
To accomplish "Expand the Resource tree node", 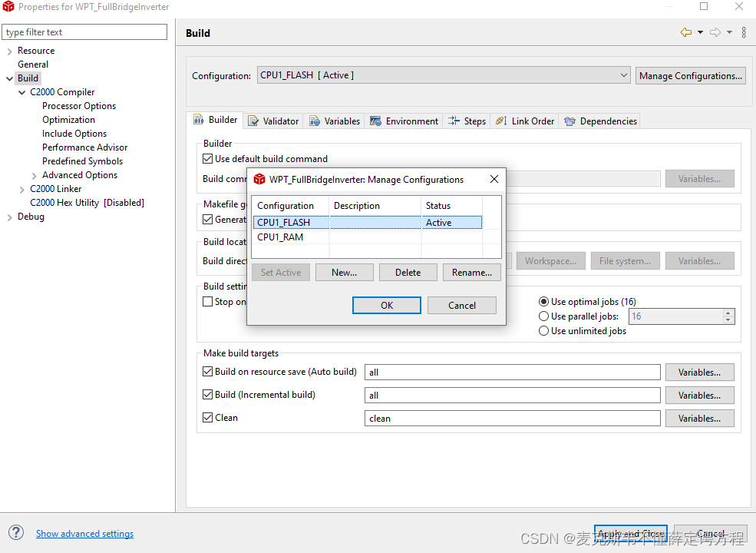I will [x=10, y=51].
